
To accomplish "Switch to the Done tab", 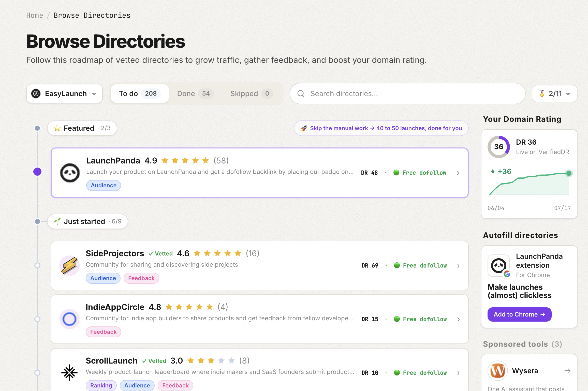I will (196, 94).
